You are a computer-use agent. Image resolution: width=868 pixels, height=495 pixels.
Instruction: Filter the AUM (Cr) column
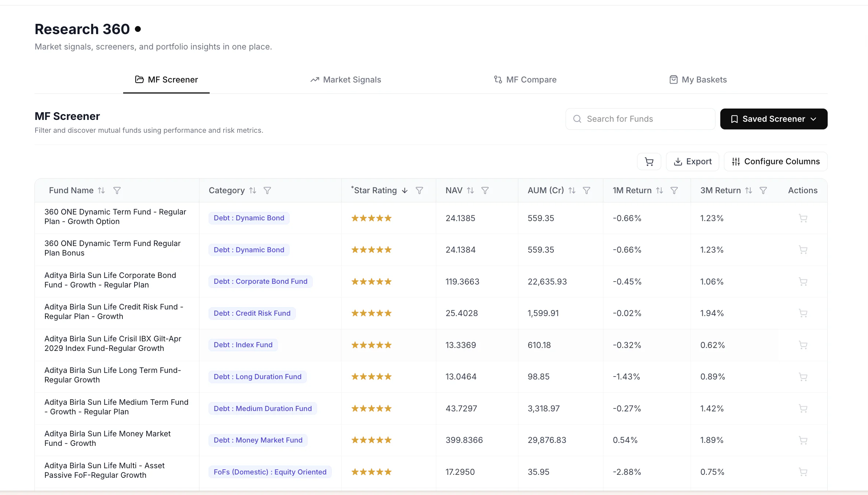pos(586,190)
